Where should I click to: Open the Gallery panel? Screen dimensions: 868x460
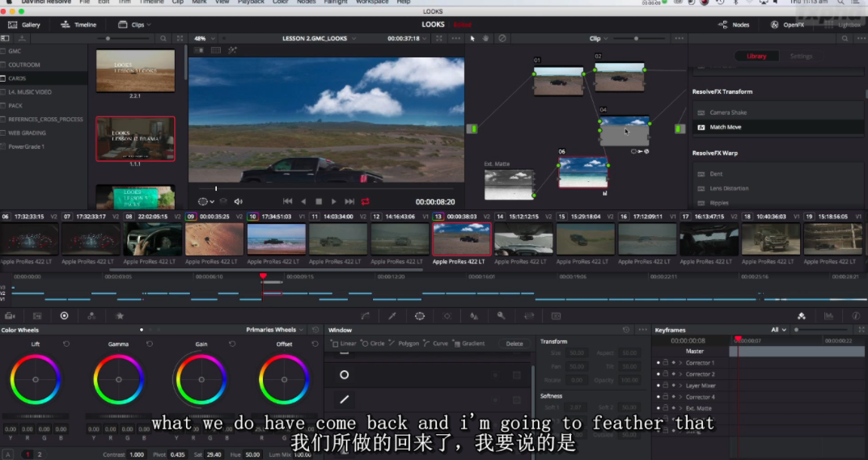(24, 24)
